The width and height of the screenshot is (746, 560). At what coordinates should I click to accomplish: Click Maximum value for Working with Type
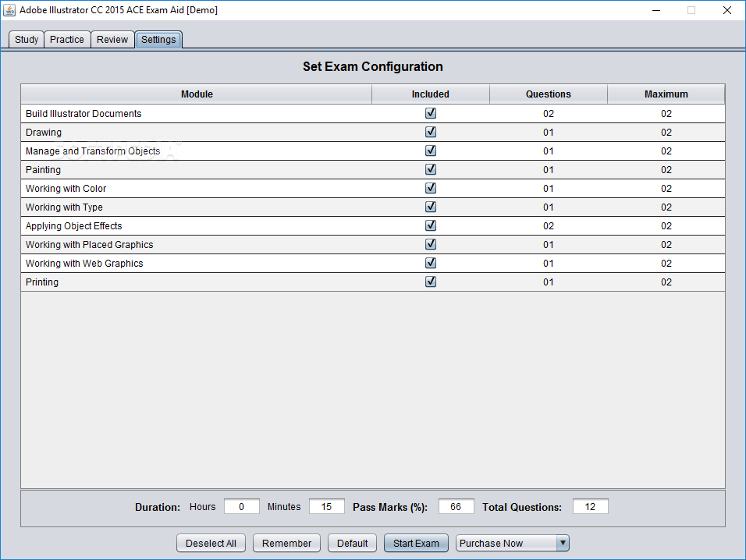(666, 207)
